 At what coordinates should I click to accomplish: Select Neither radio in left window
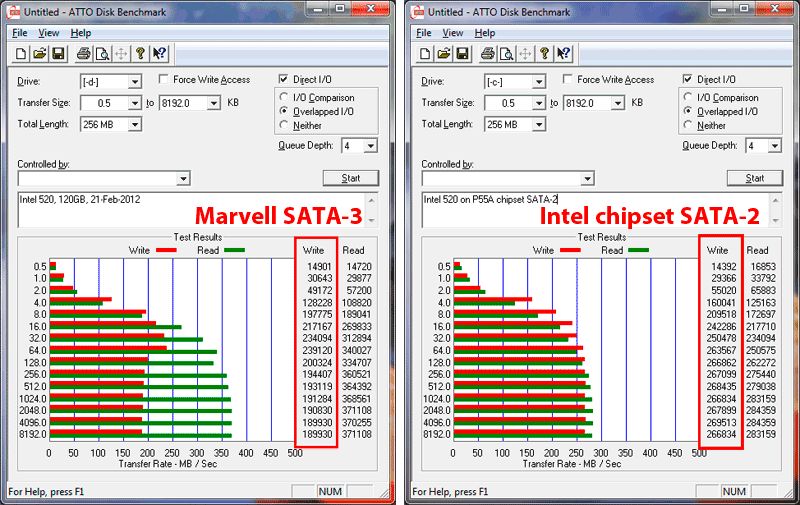click(x=284, y=124)
